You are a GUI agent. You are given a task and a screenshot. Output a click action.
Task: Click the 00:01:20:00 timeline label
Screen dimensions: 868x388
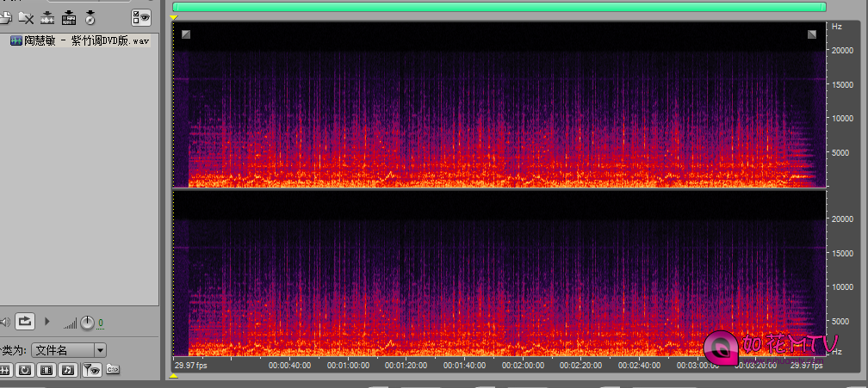click(406, 366)
